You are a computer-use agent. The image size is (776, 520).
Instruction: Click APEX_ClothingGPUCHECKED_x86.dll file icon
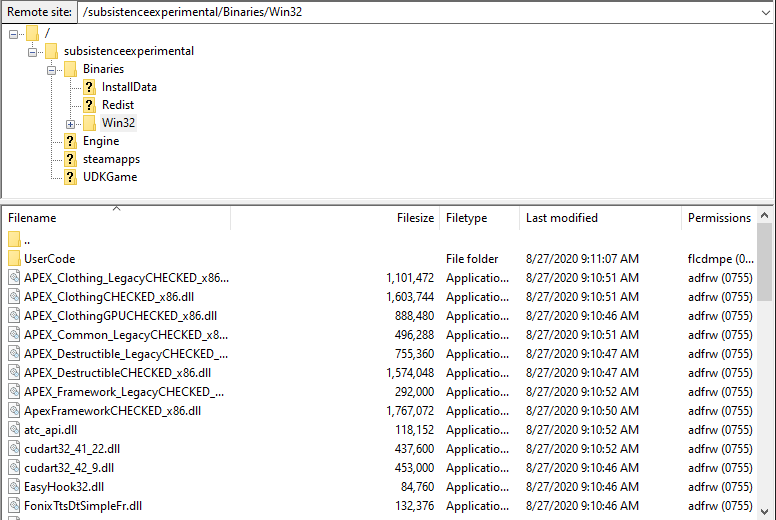(14, 316)
